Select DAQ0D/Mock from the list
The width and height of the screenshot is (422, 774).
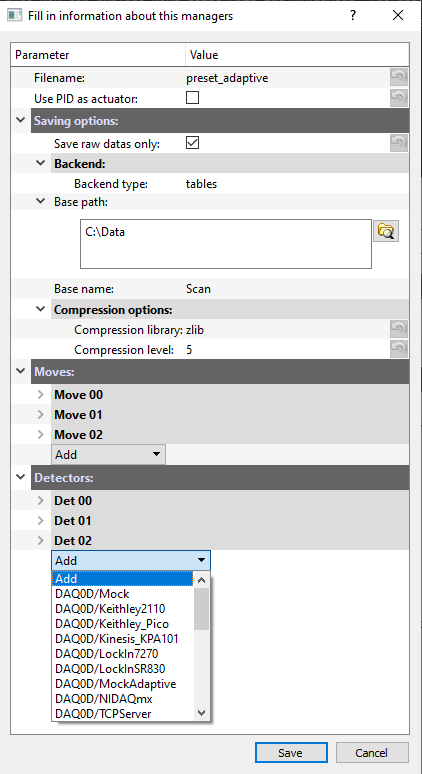123,594
